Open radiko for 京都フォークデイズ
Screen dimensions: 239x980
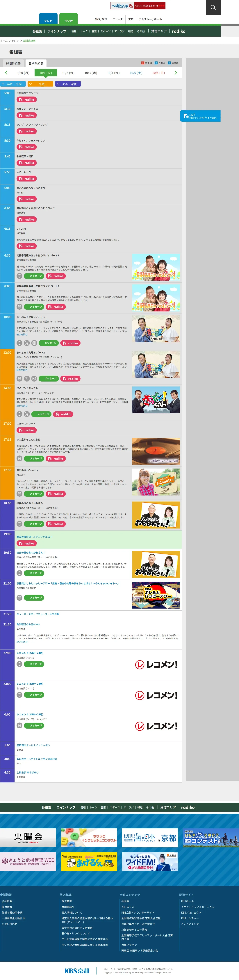pyautogui.click(x=26, y=115)
